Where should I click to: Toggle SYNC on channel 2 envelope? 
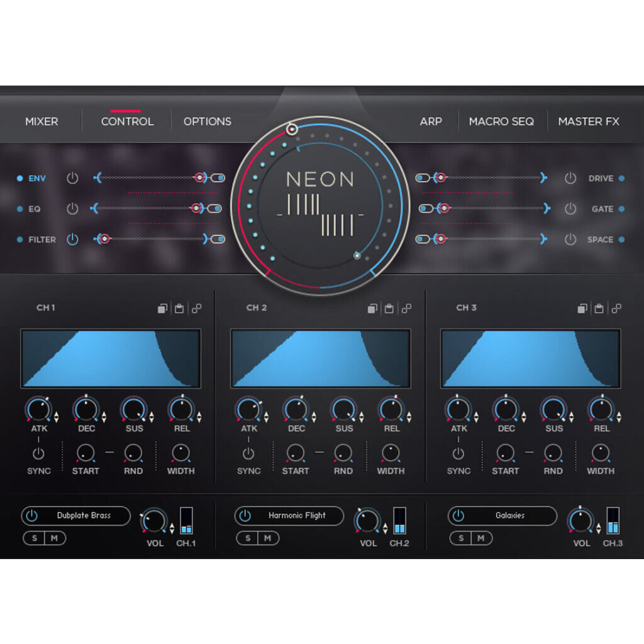[249, 455]
